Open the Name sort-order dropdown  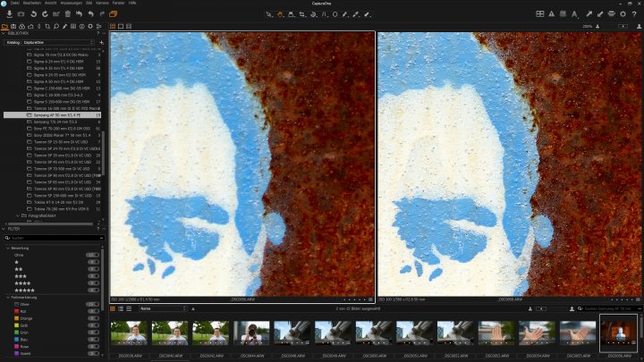163,308
